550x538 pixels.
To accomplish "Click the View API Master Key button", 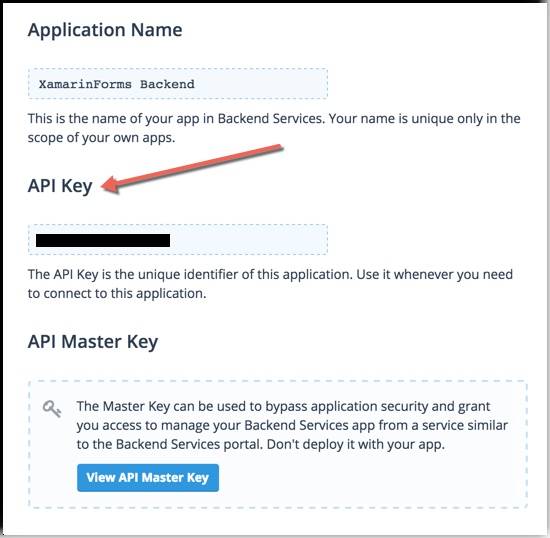I will click(148, 478).
